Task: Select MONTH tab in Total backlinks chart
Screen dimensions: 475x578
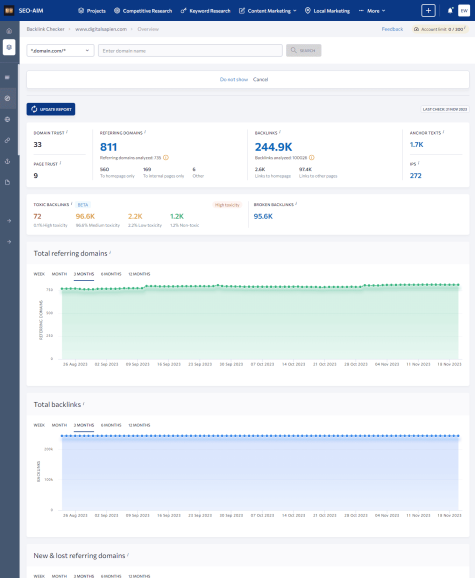Action: click(59, 425)
